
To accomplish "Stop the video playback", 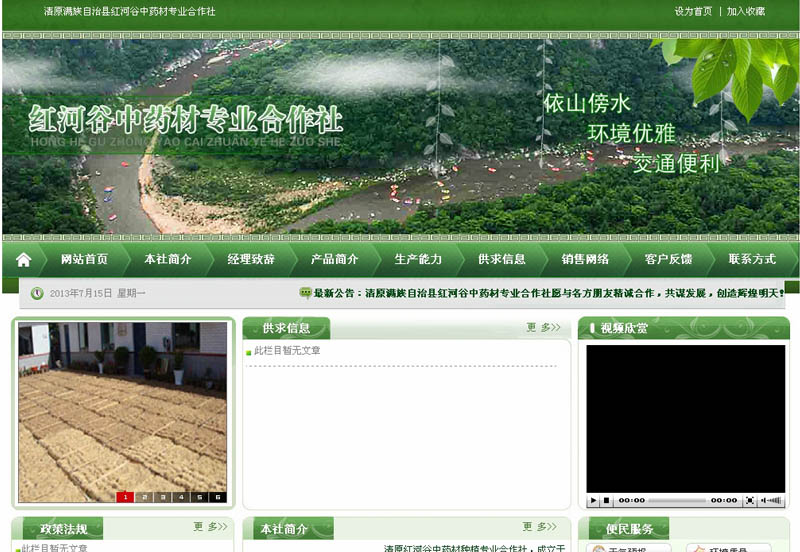I will [x=606, y=500].
